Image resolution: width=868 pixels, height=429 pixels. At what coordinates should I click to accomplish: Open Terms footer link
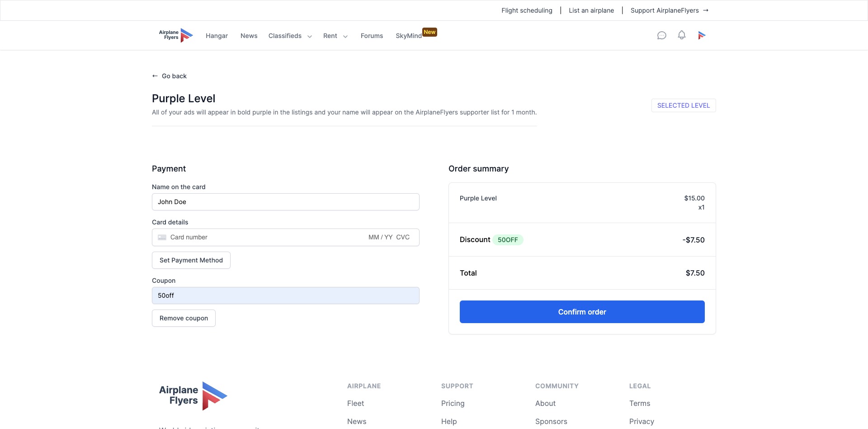point(640,403)
